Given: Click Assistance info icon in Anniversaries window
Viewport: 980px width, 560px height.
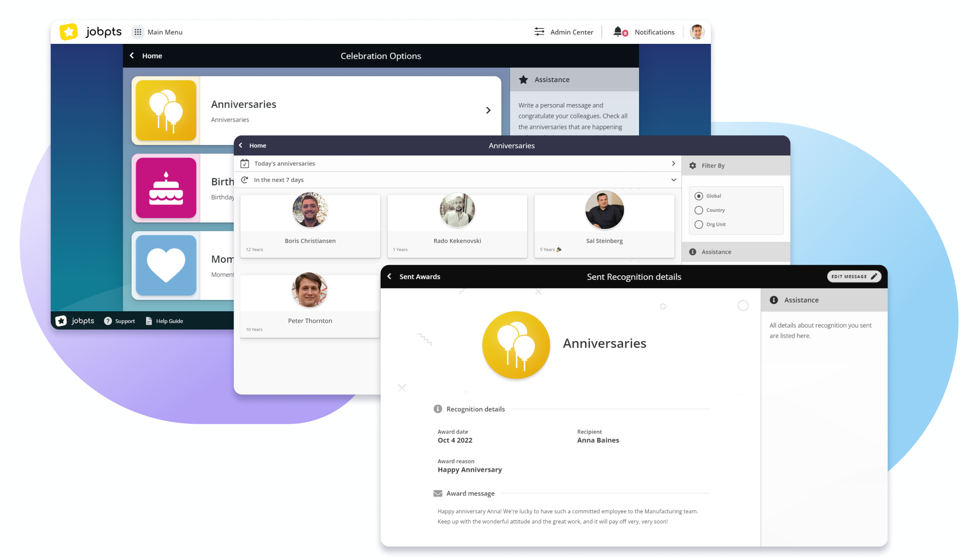Looking at the screenshot, I should coord(693,252).
